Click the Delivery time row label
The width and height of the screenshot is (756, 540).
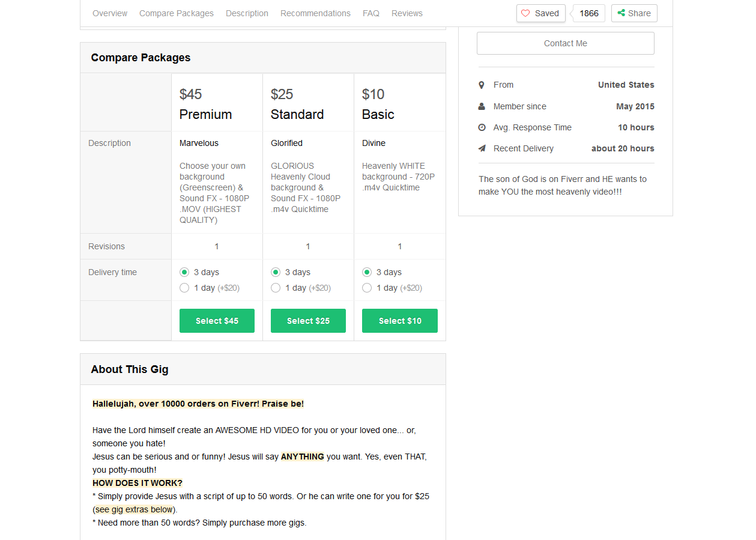coord(112,272)
